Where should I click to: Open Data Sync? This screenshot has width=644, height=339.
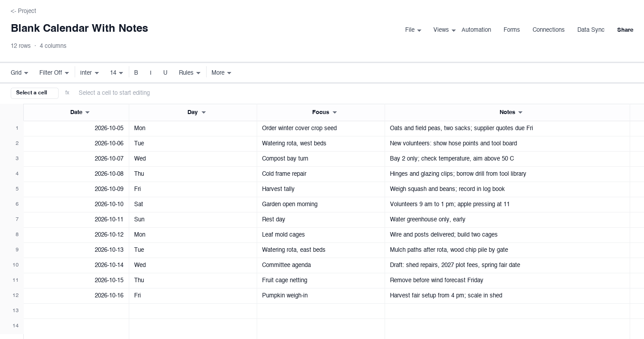click(x=591, y=30)
